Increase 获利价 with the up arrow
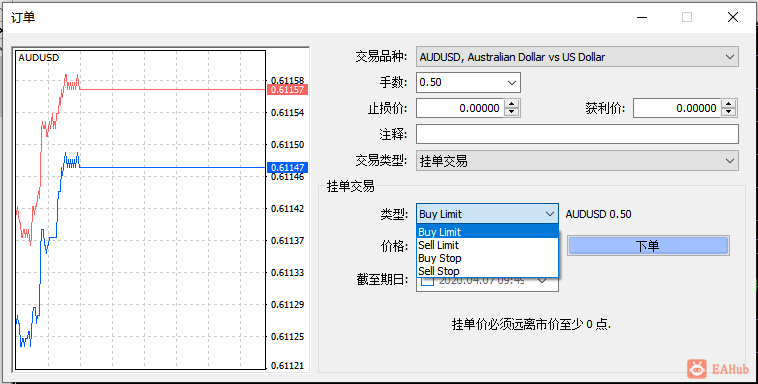This screenshot has width=758, height=384. (729, 104)
